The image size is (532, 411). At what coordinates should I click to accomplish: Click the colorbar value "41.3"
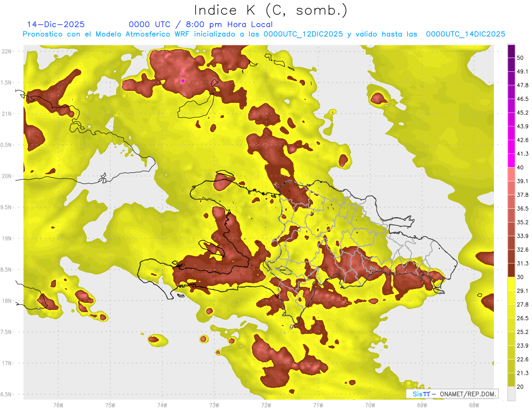[x=523, y=154]
